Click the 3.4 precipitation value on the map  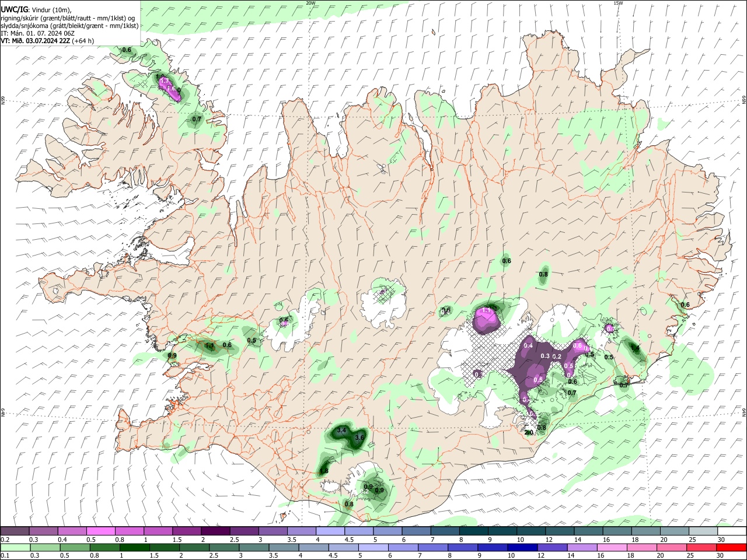(342, 430)
